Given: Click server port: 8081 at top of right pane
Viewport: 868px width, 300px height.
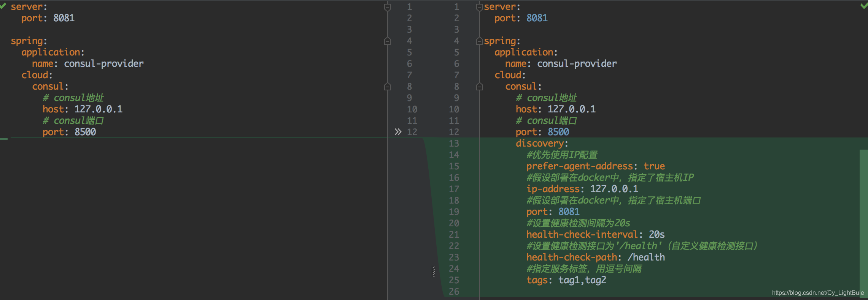Looking at the screenshot, I should tap(521, 18).
